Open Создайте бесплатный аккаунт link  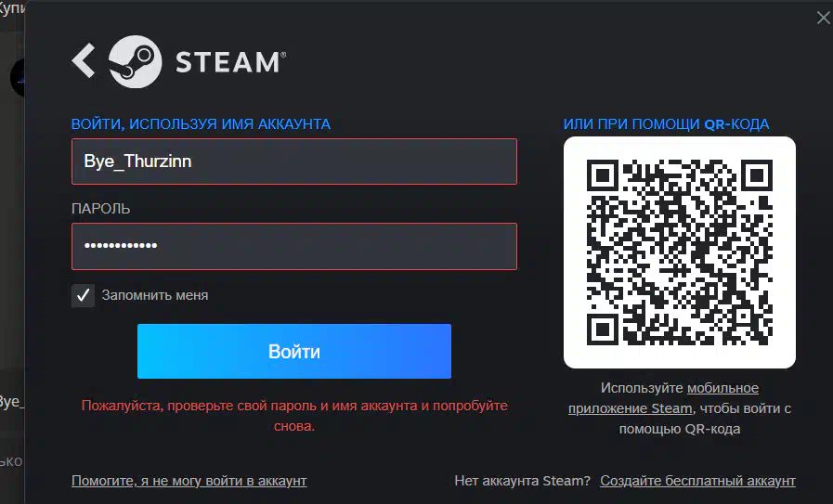697,481
